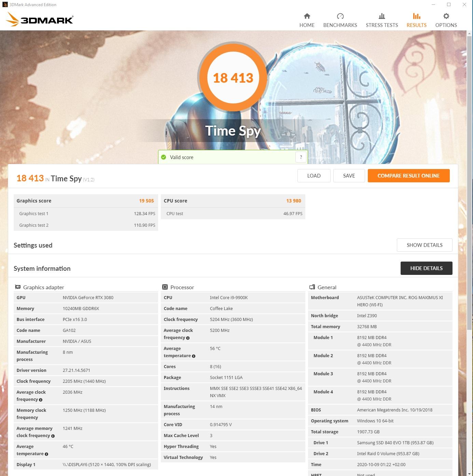Click the General section icon

click(x=312, y=287)
